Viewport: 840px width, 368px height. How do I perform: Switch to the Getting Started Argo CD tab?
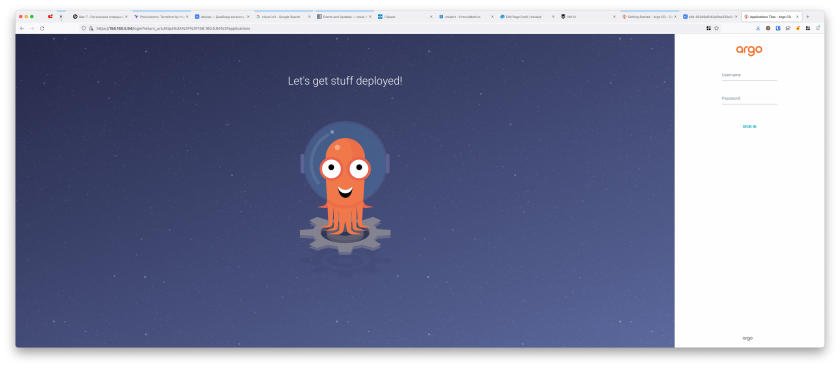pyautogui.click(x=650, y=17)
